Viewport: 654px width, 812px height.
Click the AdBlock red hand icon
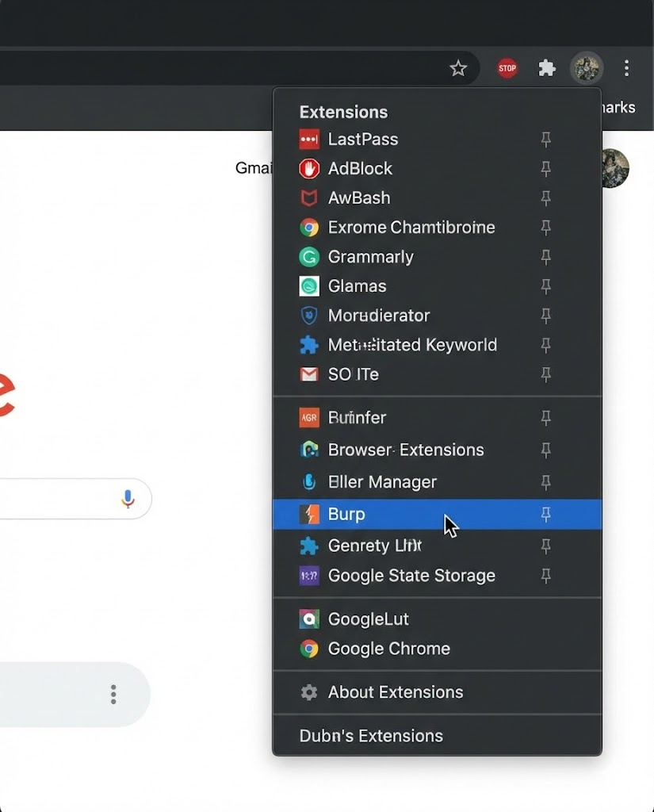pos(309,169)
